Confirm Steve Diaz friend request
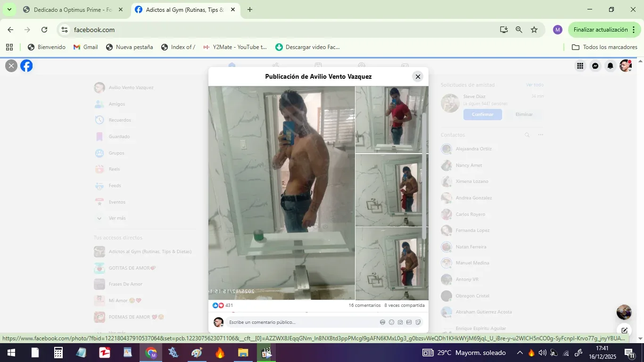This screenshot has width=644, height=362. [483, 115]
